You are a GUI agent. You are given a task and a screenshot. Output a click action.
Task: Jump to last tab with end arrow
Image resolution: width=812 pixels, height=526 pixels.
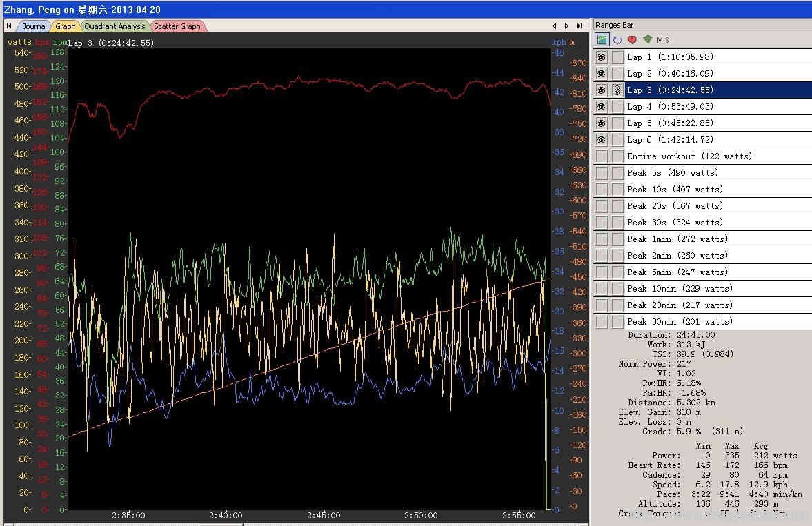click(578, 26)
